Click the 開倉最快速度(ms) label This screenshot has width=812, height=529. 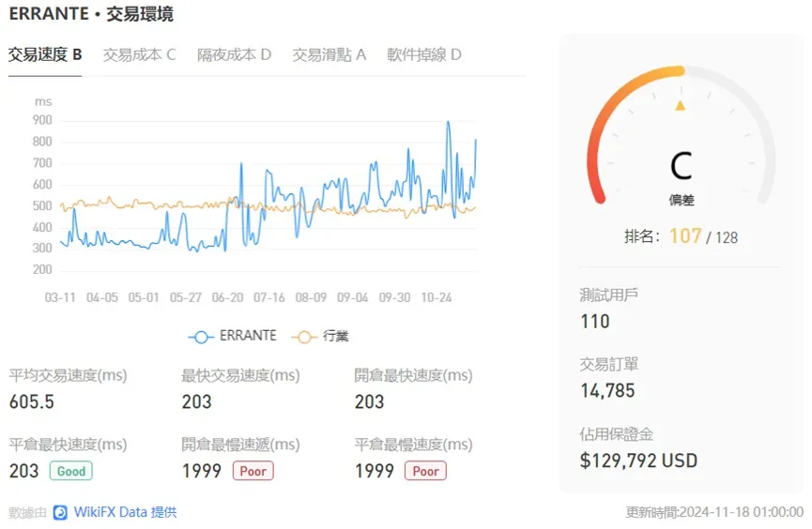click(413, 375)
